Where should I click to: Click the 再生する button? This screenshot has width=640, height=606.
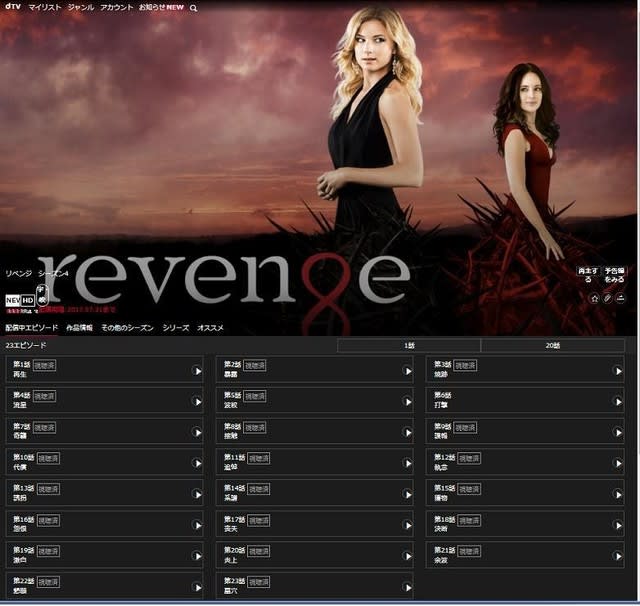pyautogui.click(x=588, y=275)
